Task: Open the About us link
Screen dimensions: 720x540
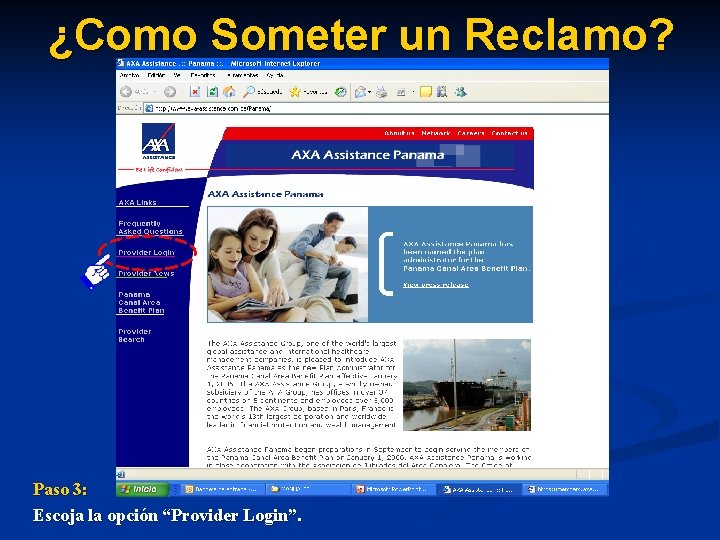Action: [x=399, y=133]
